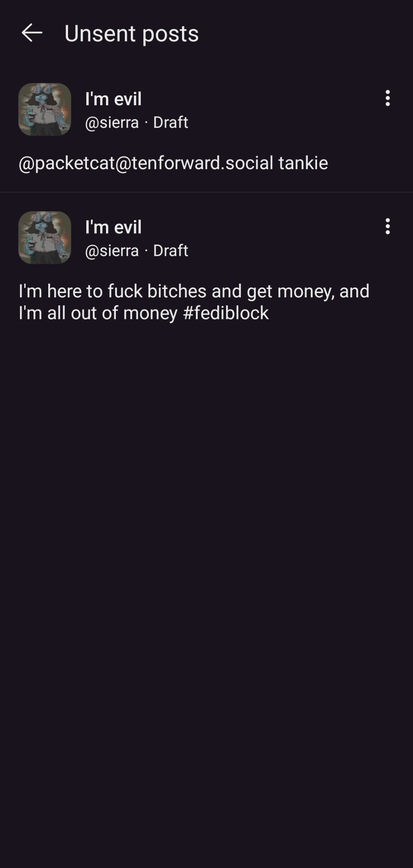Viewport: 413px width, 868px height.
Task: Tap "I'm evil" name on second draft
Action: click(x=113, y=227)
